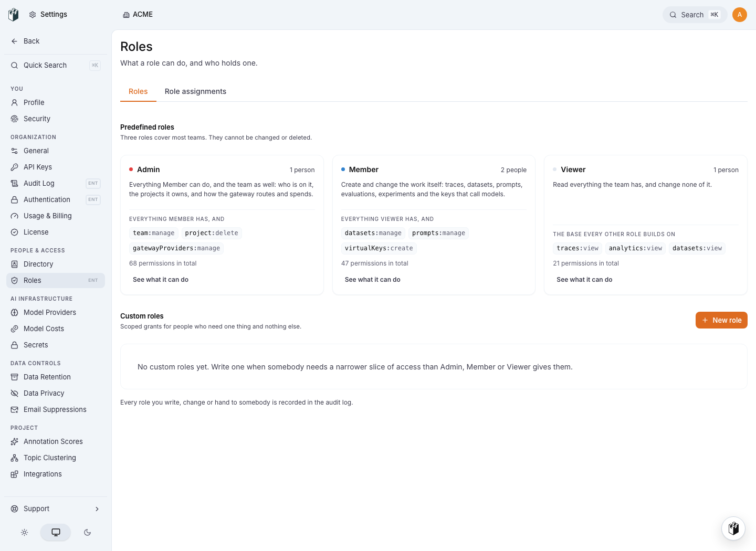The width and height of the screenshot is (756, 551).
Task: Click the virtualKeys:create permission chip
Action: [379, 248]
